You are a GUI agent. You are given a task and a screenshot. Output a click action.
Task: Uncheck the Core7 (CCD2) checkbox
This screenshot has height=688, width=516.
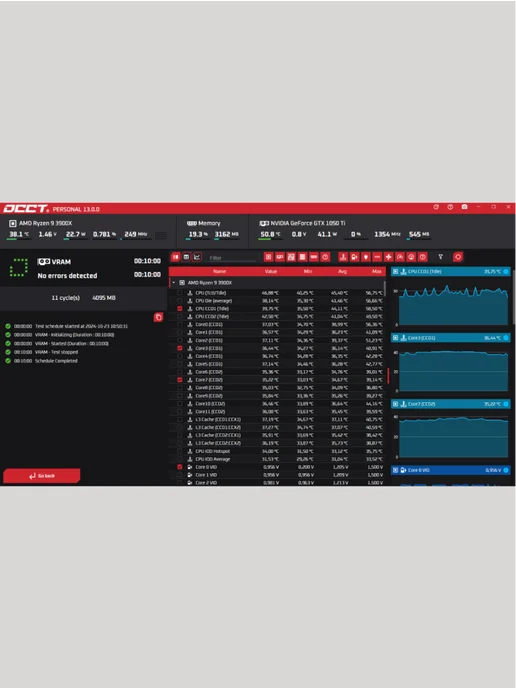pyautogui.click(x=179, y=380)
